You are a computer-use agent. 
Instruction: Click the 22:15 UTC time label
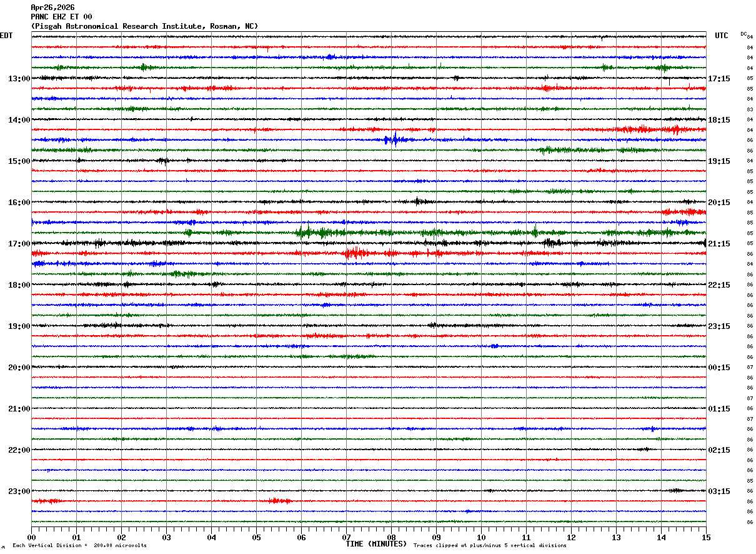[x=719, y=285]
